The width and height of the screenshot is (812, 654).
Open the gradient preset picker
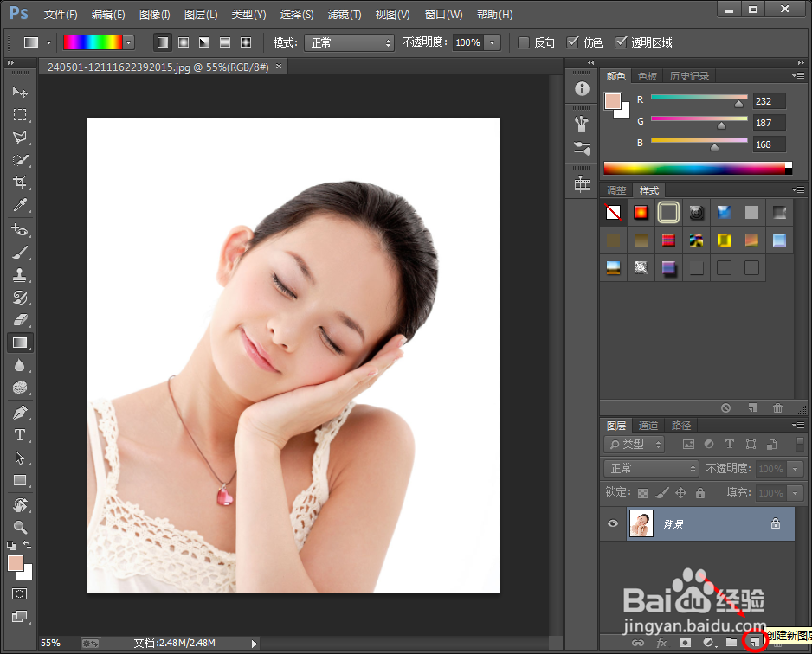128,42
